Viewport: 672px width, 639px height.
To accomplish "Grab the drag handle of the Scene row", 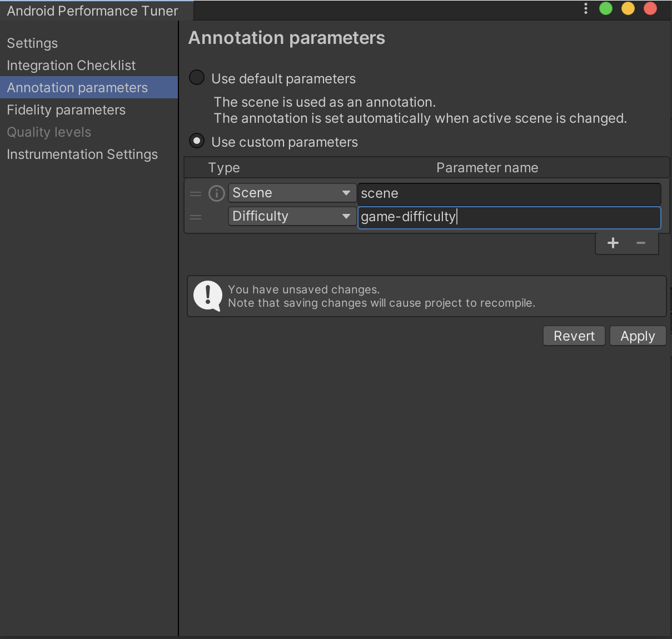I will click(x=196, y=194).
